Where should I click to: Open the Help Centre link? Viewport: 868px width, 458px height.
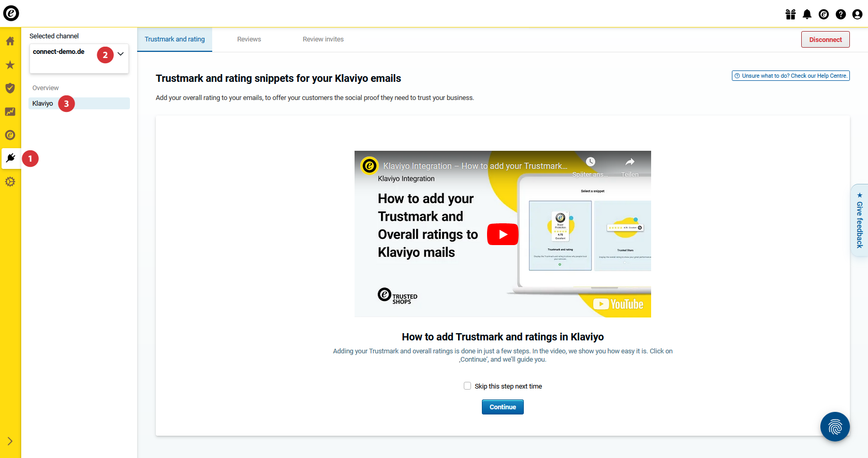[x=791, y=76]
